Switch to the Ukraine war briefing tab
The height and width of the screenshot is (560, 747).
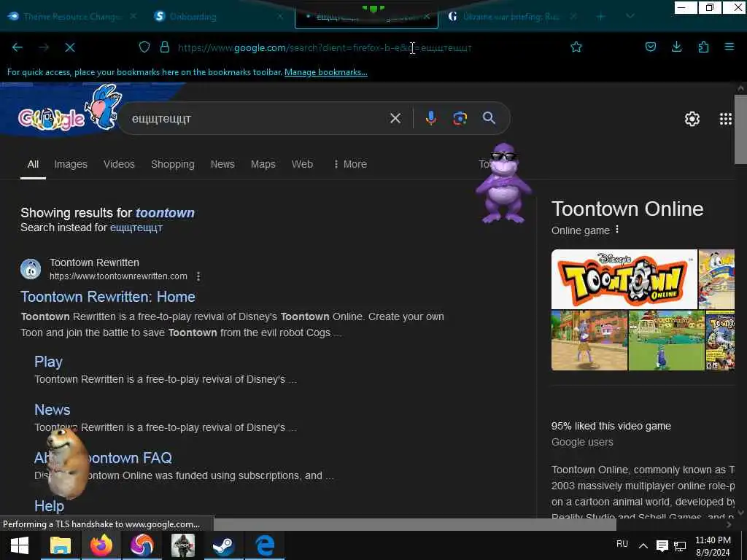(511, 16)
